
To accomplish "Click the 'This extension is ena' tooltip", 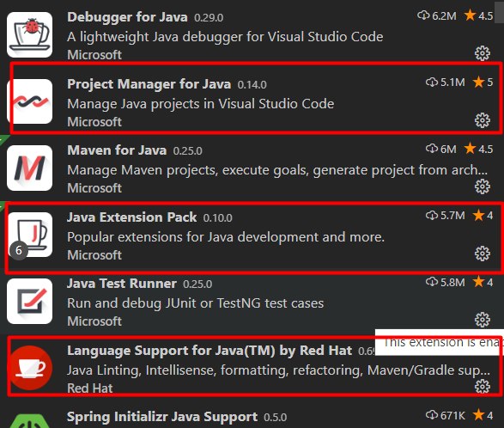I will pos(440,342).
